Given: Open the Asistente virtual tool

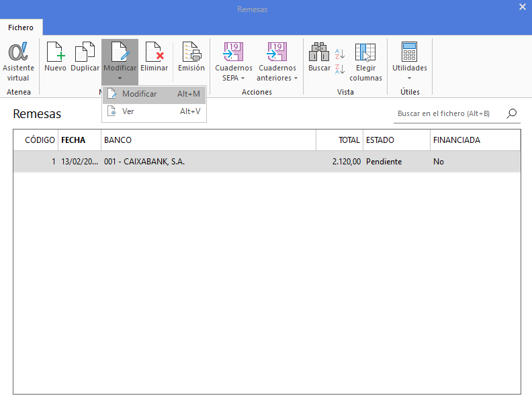Looking at the screenshot, I should 18,62.
